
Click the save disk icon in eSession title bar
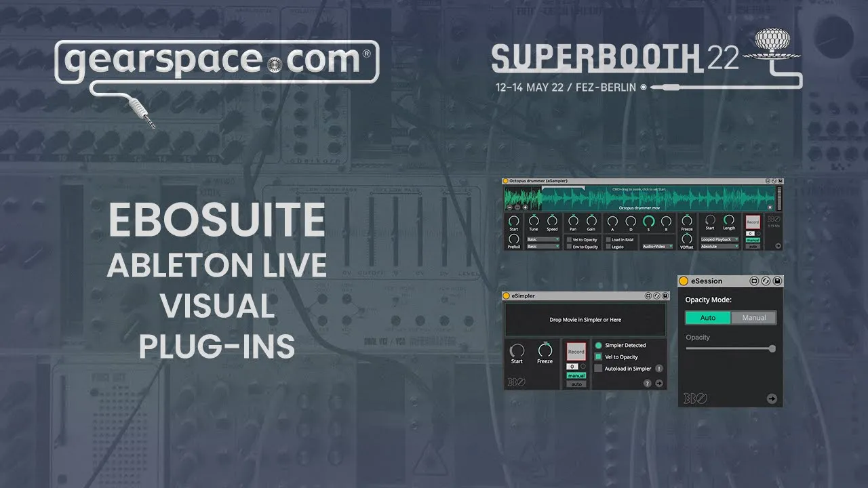pos(777,281)
